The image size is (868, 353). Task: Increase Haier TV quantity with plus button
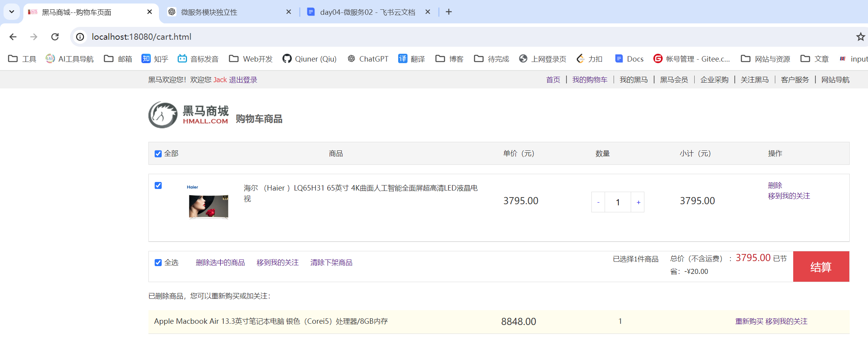click(638, 202)
